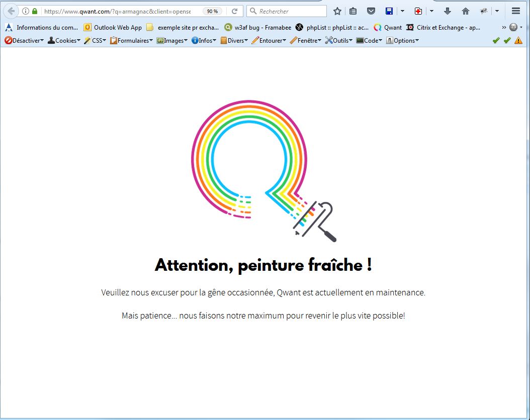
Task: Open the Désactiver menu
Action: pos(24,40)
